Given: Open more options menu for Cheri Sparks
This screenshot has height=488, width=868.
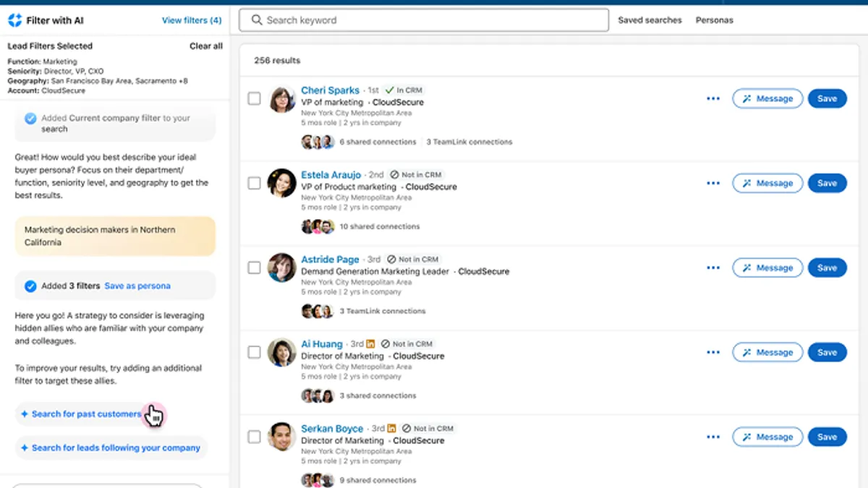Looking at the screenshot, I should pyautogui.click(x=713, y=99).
